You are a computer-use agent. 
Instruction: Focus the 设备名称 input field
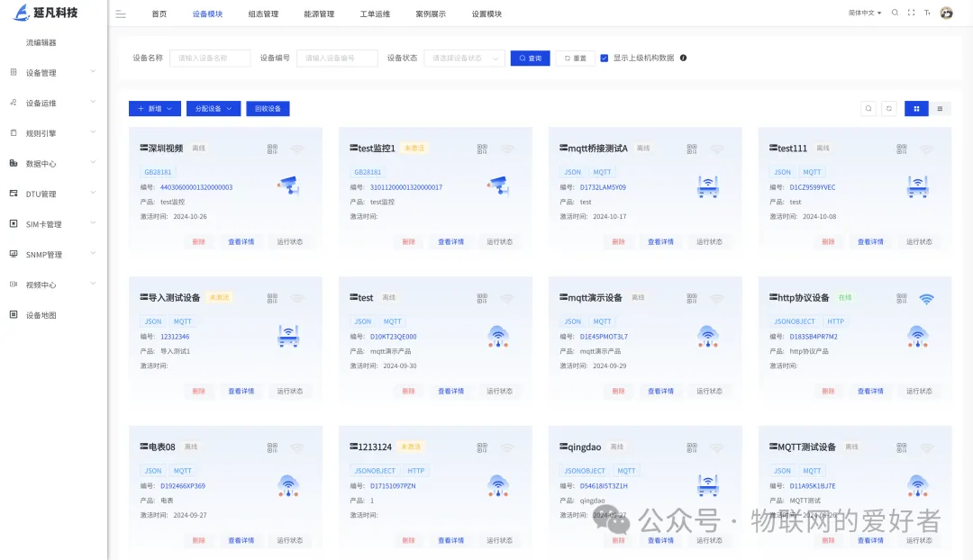[210, 58]
